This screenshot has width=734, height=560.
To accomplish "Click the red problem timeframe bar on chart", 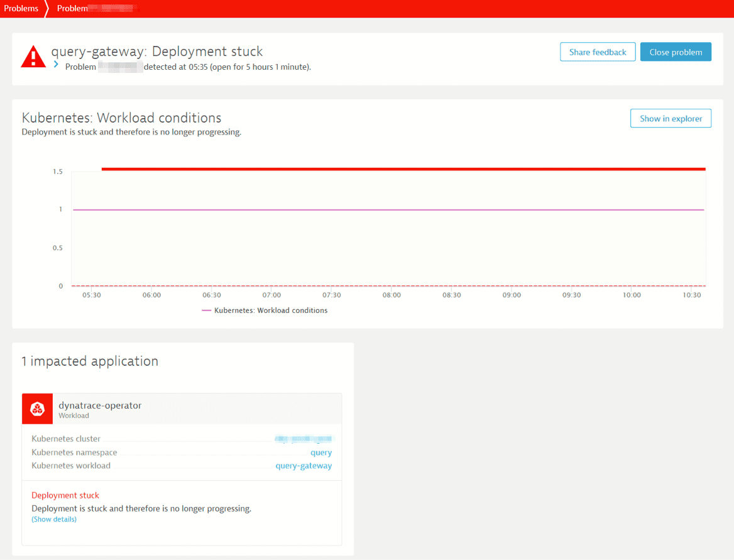I will (x=403, y=169).
